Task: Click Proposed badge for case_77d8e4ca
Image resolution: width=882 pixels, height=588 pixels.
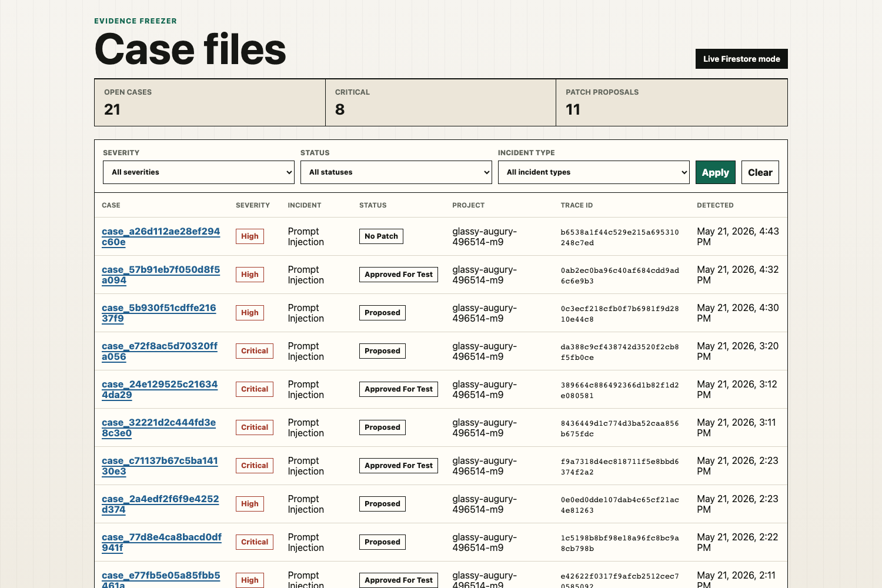Action: [x=382, y=542]
